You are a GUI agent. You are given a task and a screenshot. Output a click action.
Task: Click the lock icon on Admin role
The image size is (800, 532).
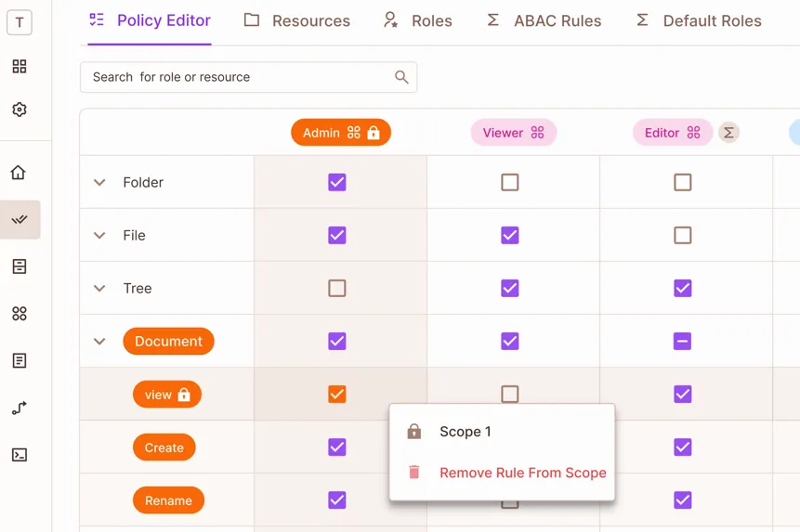tap(374, 133)
